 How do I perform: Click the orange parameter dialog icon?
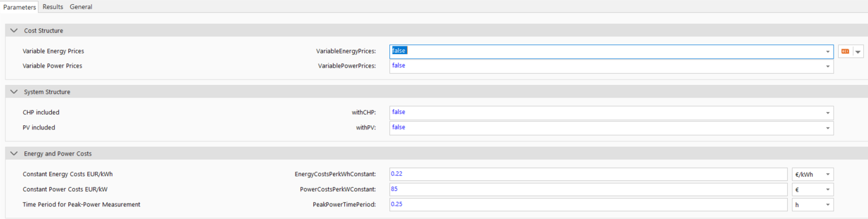[845, 52]
